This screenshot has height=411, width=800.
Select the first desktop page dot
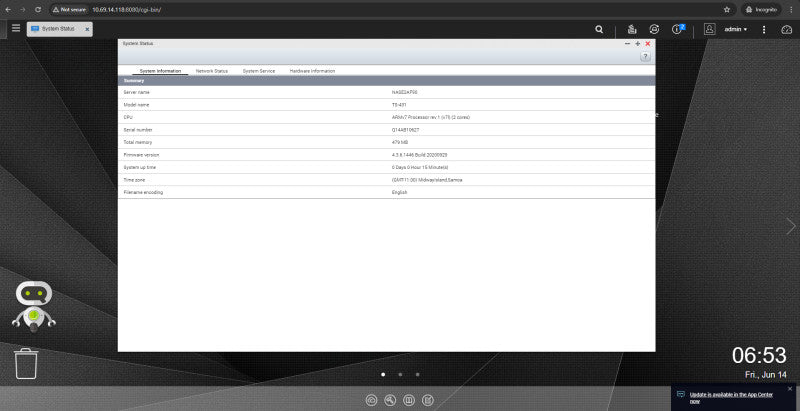click(383, 374)
